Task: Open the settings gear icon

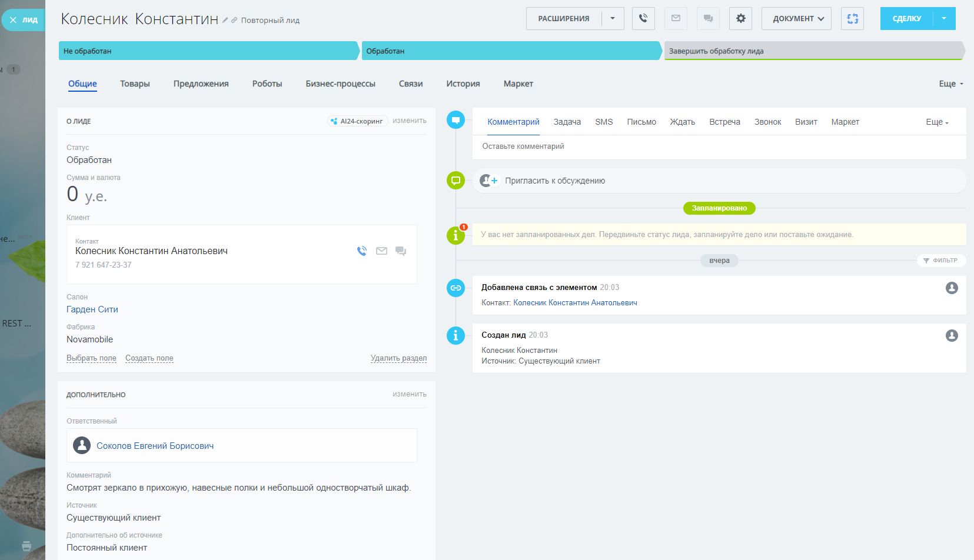Action: [x=740, y=19]
